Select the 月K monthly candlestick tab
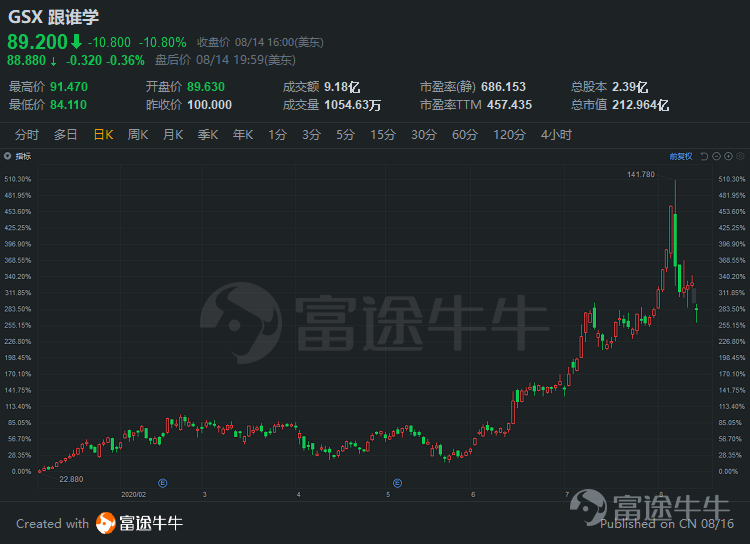Screen dimensions: 750x544 tap(173, 135)
